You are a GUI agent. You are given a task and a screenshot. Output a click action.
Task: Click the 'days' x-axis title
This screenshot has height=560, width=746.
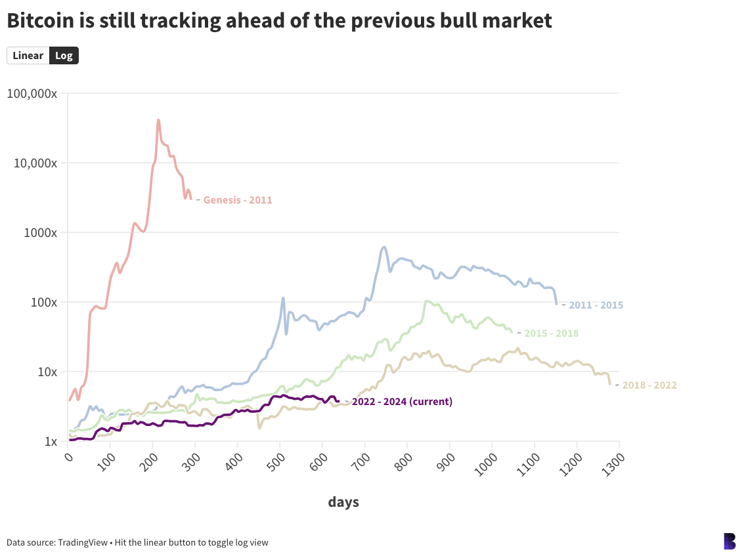343,502
